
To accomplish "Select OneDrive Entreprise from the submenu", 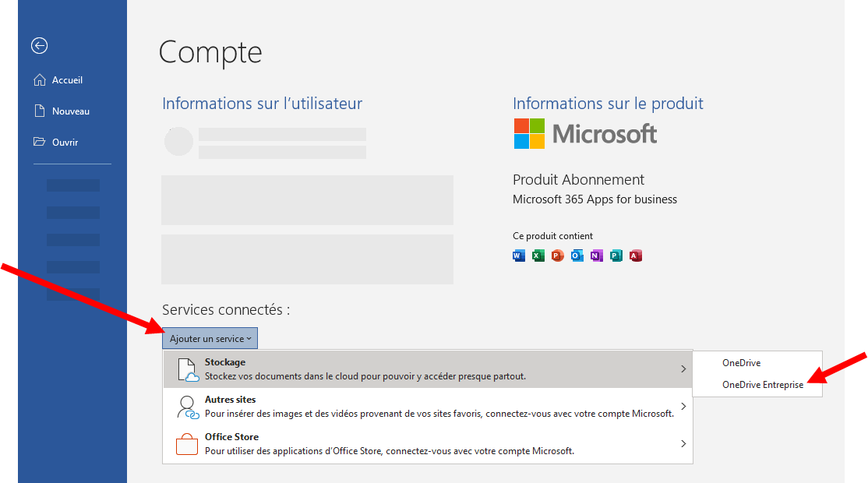I will coord(762,385).
